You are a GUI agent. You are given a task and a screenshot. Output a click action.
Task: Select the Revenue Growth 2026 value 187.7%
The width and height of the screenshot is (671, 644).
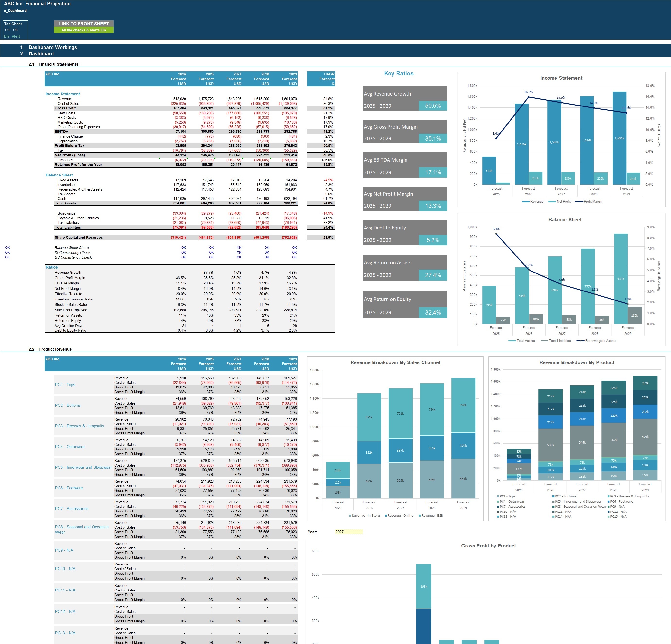click(207, 273)
